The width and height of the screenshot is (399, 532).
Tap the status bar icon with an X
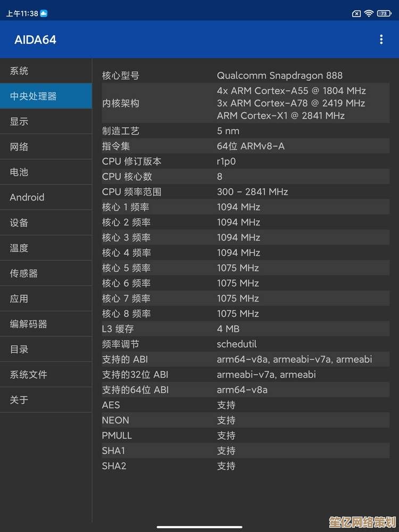[356, 14]
